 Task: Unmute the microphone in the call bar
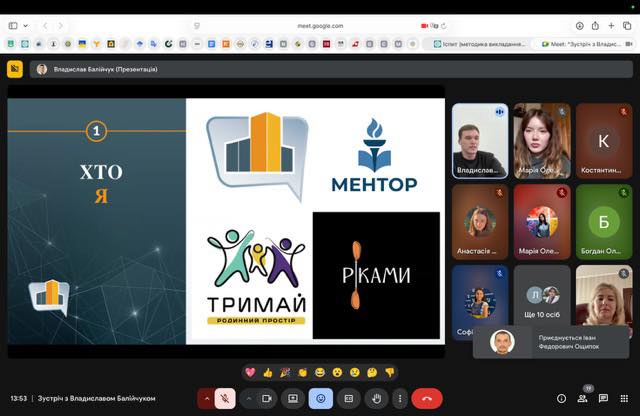pyautogui.click(x=225, y=398)
